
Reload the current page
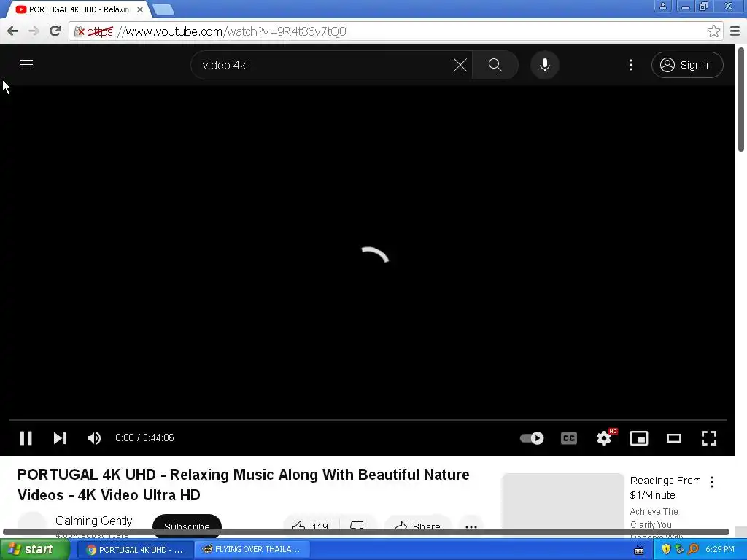(x=55, y=31)
